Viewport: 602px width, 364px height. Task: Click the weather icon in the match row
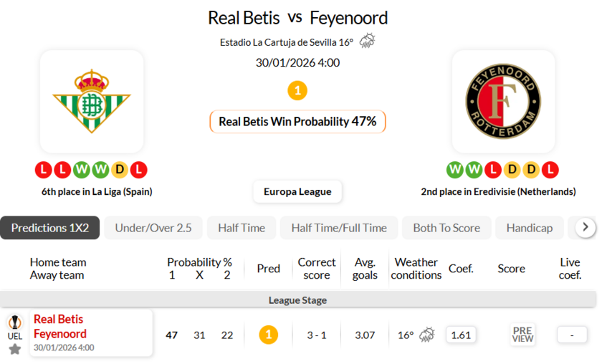[427, 335]
